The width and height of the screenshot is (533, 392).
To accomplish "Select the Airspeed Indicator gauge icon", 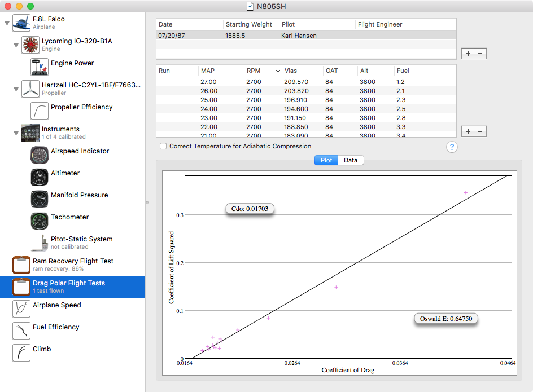I will pos(40,155).
